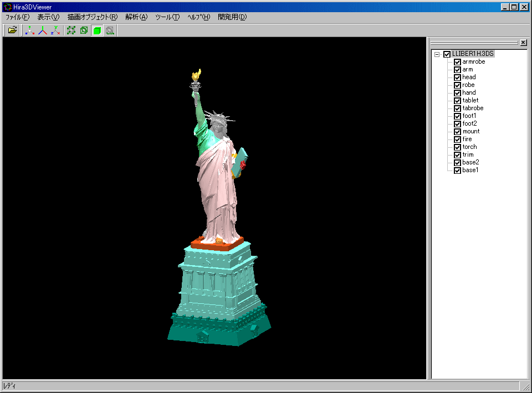Click the axis icon with colored square endpoints
Screen dimensions: 532x393
click(30, 30)
